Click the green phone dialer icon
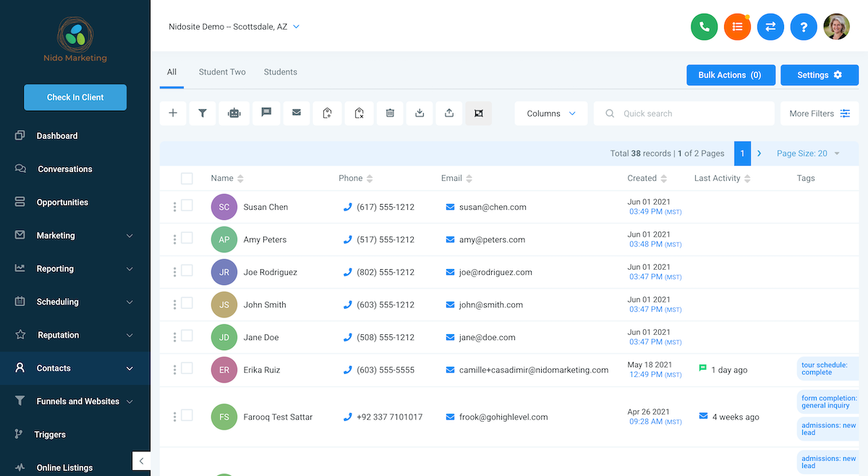This screenshot has height=476, width=868. [704, 27]
